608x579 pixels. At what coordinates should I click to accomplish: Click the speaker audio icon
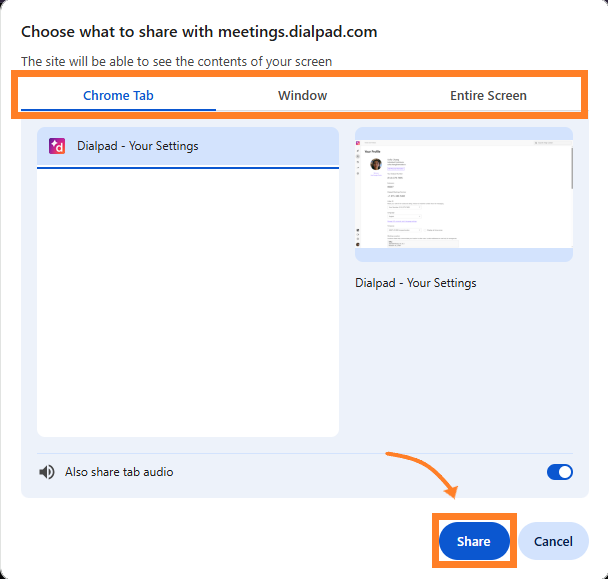point(47,472)
